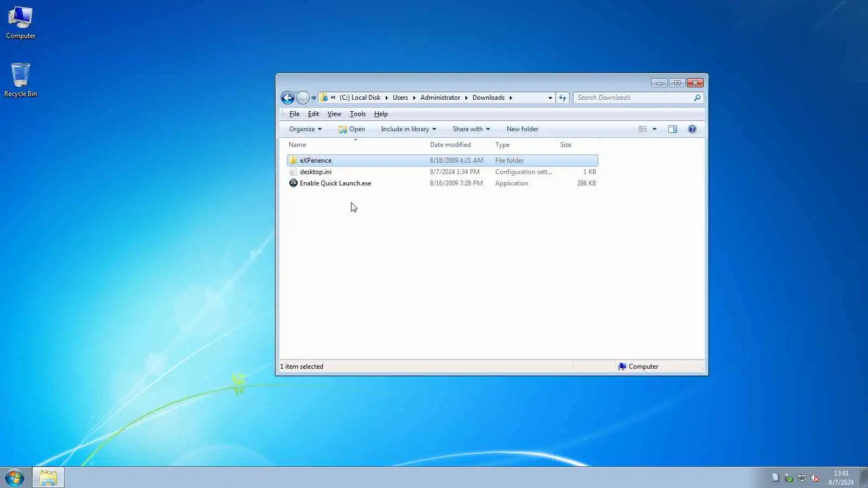The image size is (868, 488).
Task: Click the Refresh button next to address bar
Action: click(563, 98)
